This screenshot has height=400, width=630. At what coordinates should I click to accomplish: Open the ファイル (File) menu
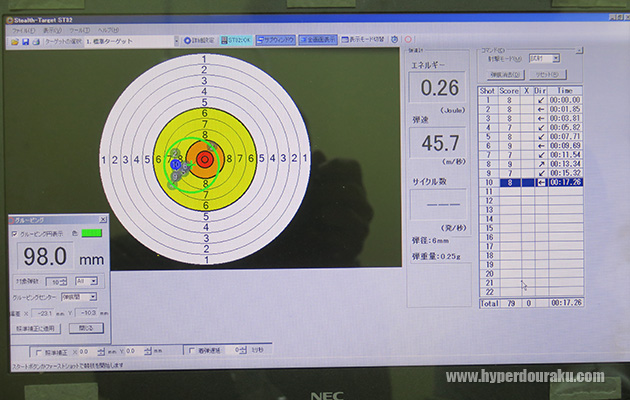(20, 30)
